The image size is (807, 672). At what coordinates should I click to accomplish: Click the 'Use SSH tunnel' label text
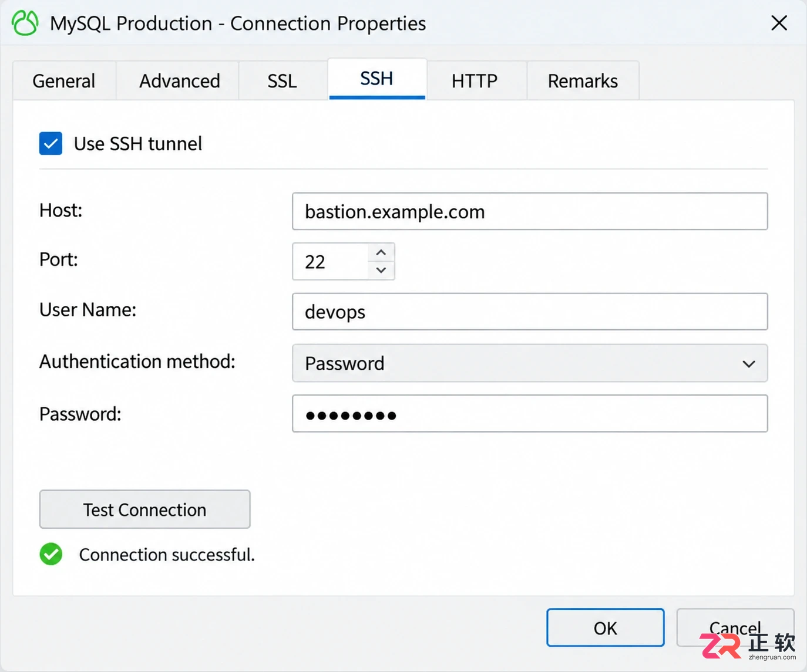(x=138, y=144)
